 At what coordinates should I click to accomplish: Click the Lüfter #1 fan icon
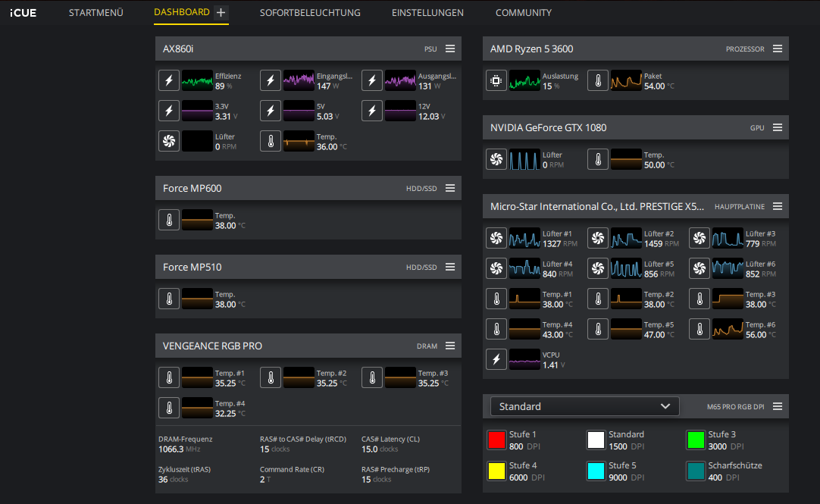(496, 239)
